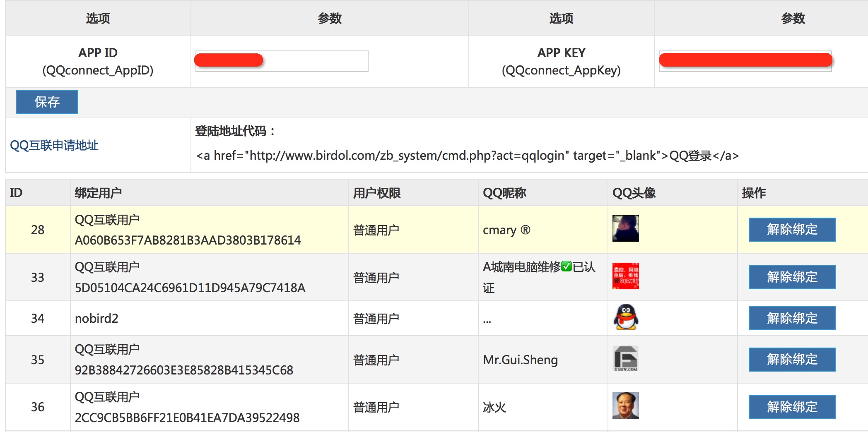
Task: Click the Mr.Gui.Sheng logo avatar
Action: coord(626,358)
